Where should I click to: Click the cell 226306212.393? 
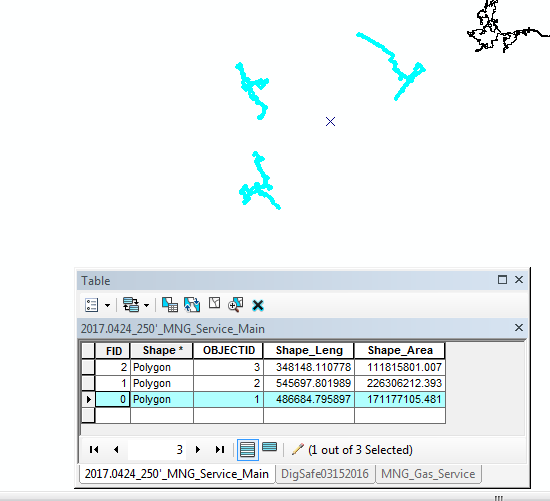[x=400, y=383]
